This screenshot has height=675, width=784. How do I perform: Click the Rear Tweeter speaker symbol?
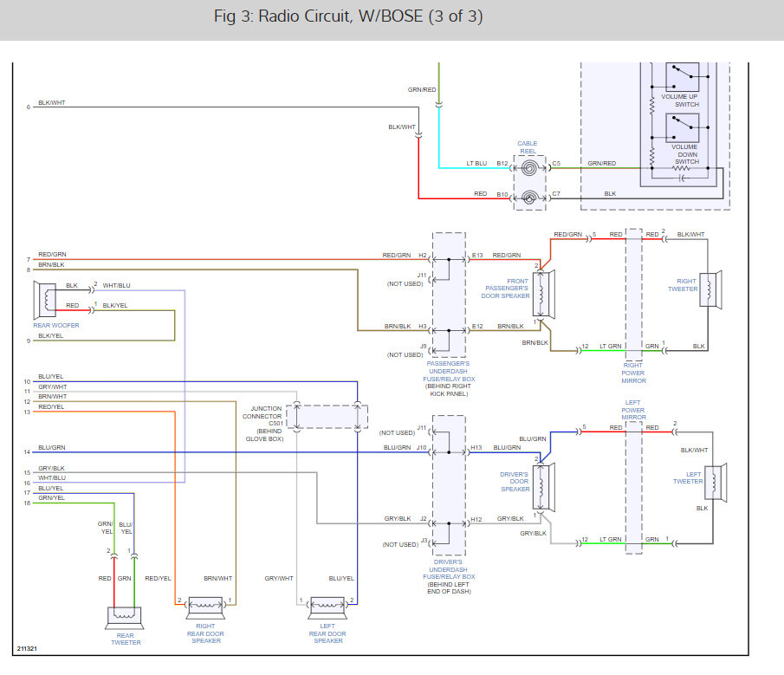click(125, 618)
